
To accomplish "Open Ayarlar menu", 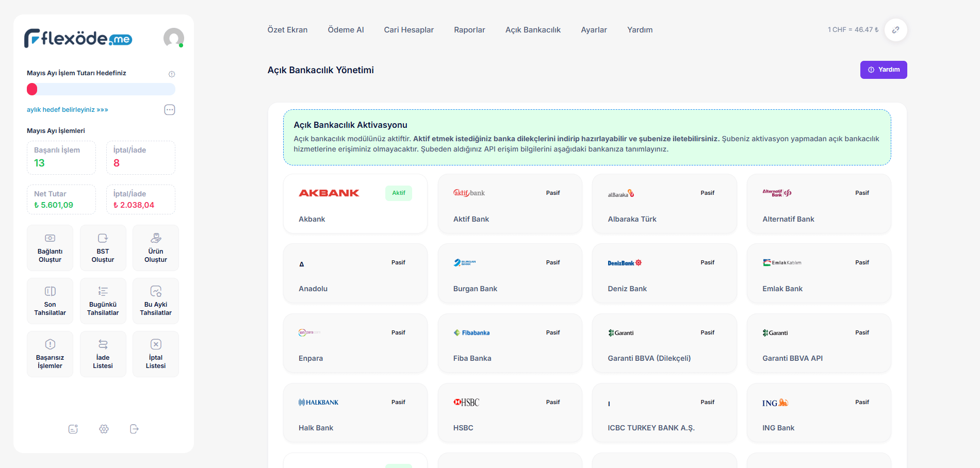I will [594, 30].
